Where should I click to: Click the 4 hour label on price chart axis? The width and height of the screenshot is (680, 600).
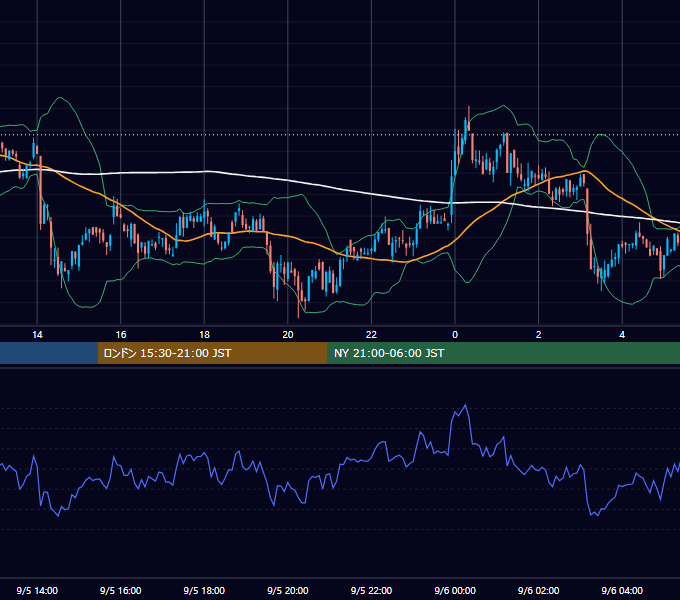pos(622,335)
